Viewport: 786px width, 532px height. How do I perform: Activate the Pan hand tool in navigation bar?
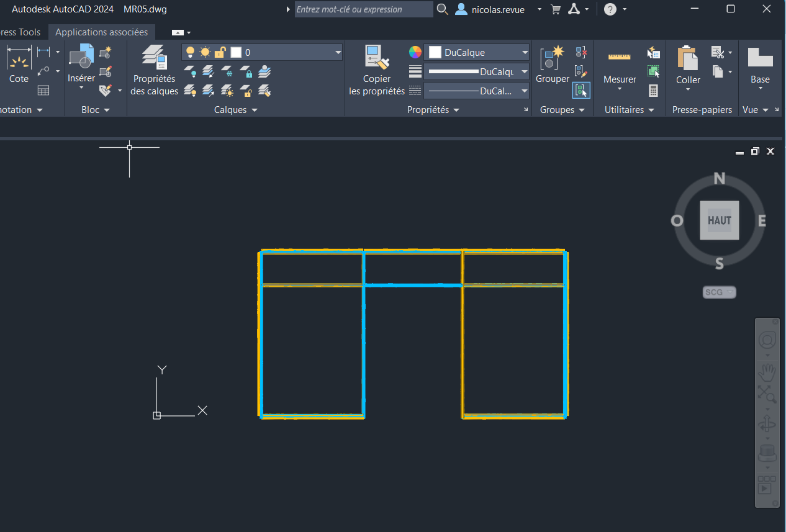click(x=767, y=372)
